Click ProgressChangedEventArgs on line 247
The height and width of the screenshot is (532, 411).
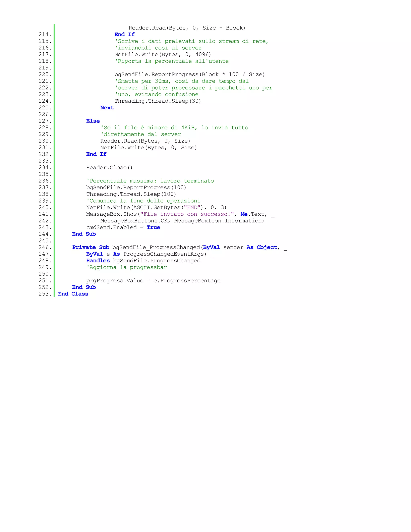(x=163, y=254)
